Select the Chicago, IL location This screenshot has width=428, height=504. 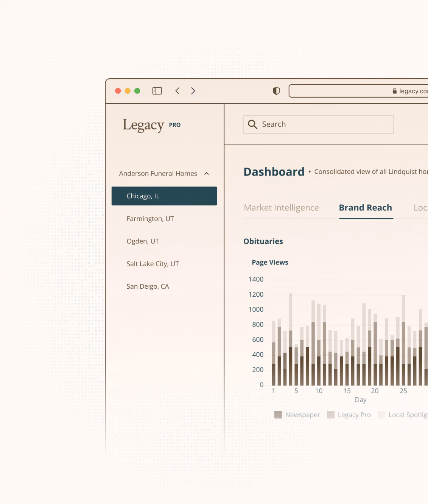pyautogui.click(x=164, y=196)
